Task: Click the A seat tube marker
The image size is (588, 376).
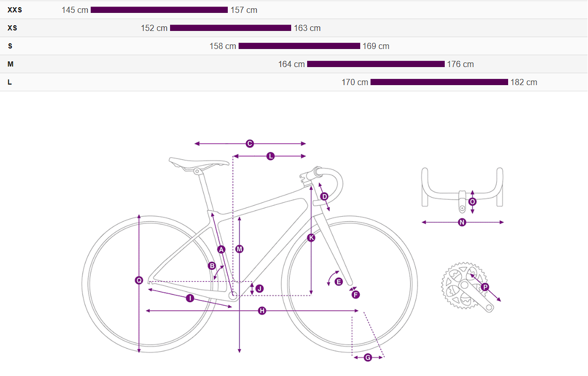Action: pyautogui.click(x=222, y=249)
